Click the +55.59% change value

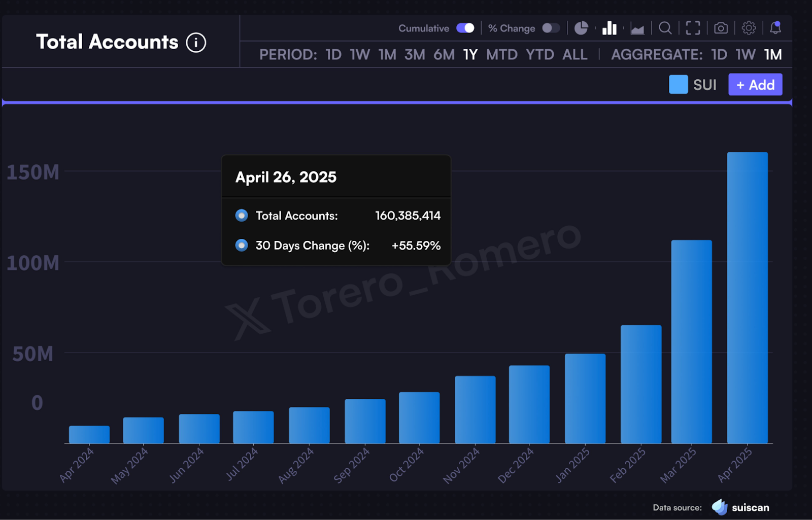pos(416,246)
